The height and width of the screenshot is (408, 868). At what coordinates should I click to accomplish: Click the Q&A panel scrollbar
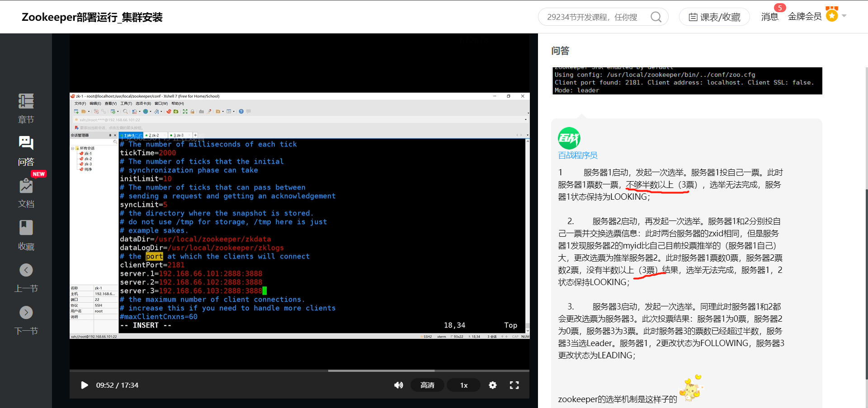(x=866, y=285)
